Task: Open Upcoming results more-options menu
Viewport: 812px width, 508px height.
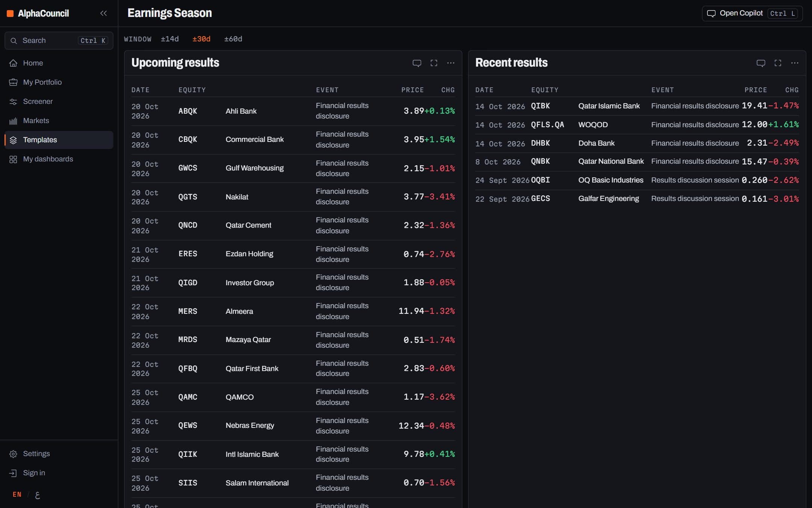Action: [450, 63]
